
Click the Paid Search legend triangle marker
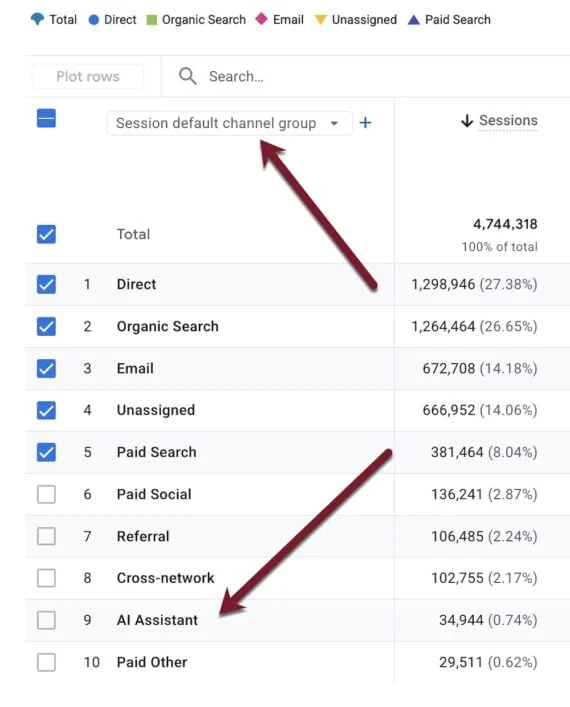[x=414, y=20]
